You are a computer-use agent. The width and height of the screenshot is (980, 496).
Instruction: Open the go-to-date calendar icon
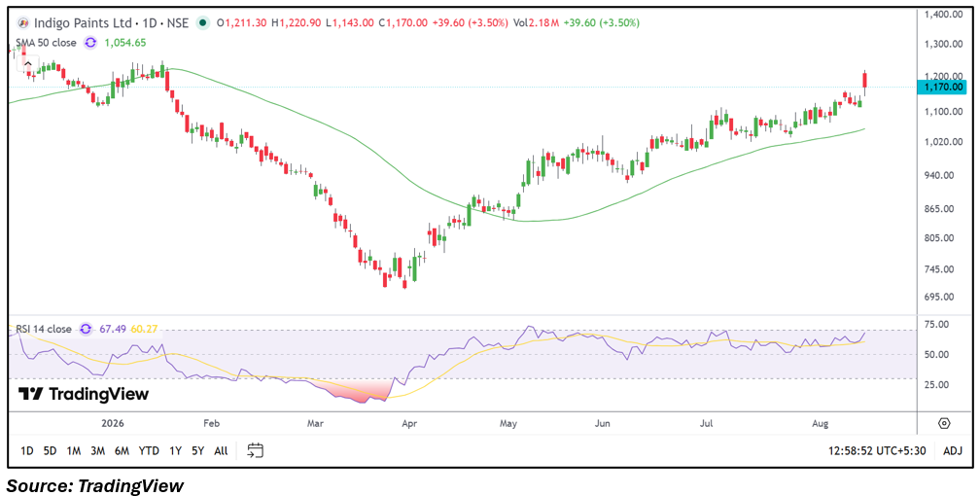[x=255, y=449]
